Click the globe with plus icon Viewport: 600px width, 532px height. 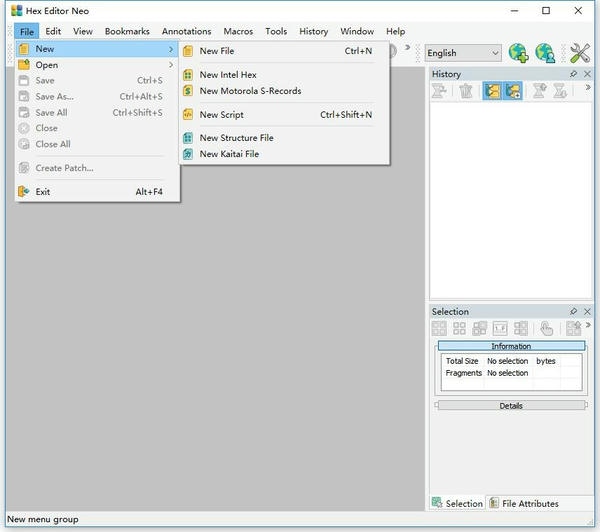click(x=518, y=53)
